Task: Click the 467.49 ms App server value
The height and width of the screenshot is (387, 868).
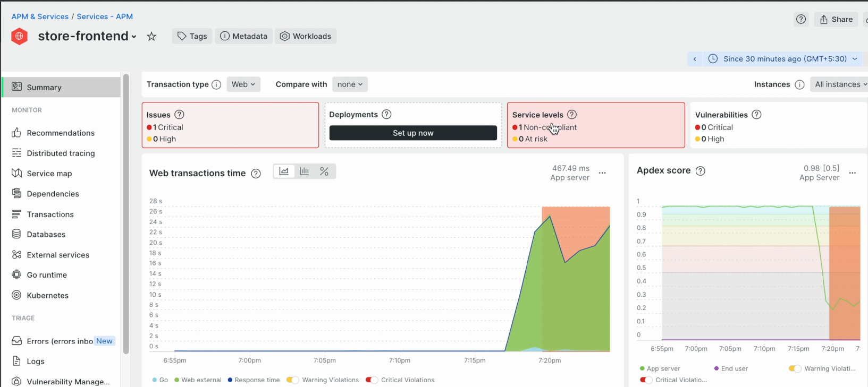Action: tap(570, 173)
